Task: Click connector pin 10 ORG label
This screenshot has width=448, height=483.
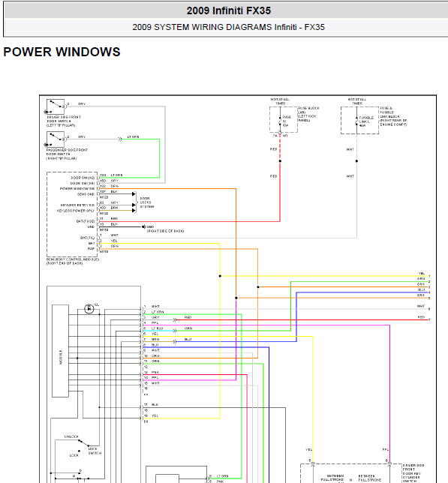Action: [x=155, y=355]
